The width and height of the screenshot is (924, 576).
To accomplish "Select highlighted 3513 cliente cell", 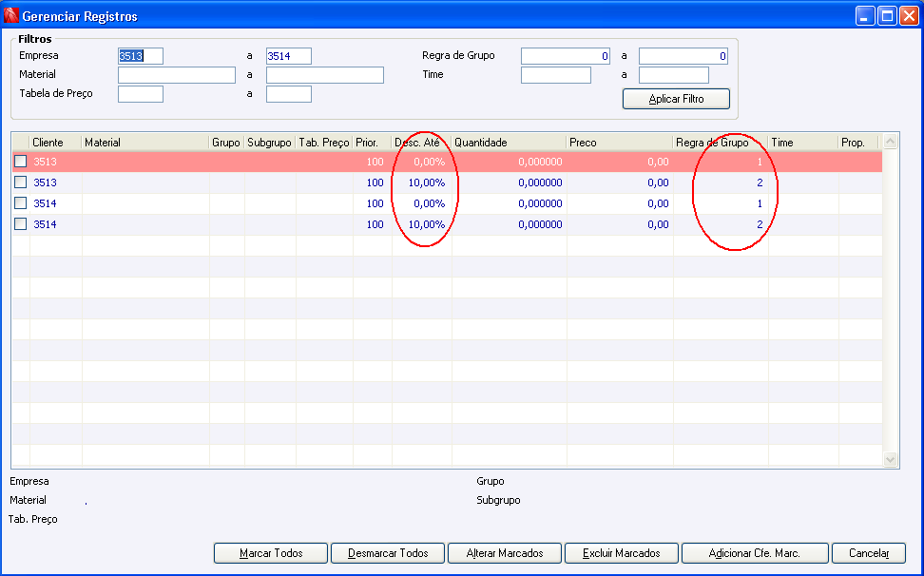I will point(55,162).
